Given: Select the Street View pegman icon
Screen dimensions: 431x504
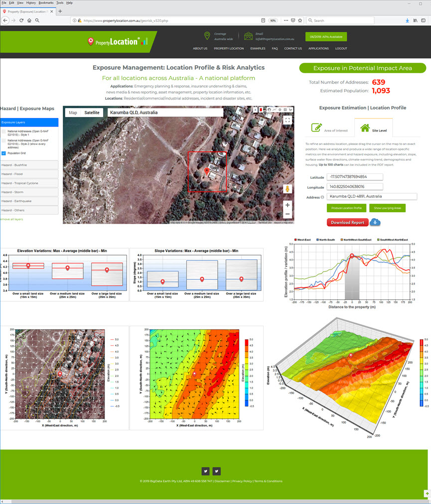Looking at the screenshot, I should point(287,189).
